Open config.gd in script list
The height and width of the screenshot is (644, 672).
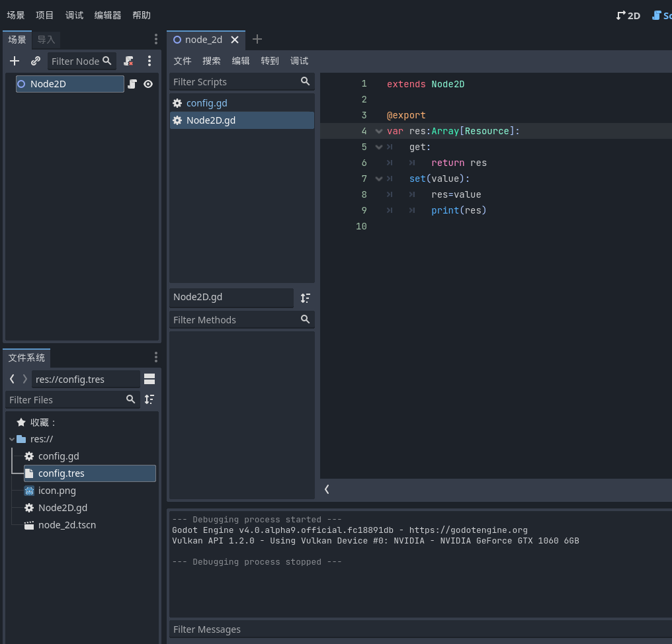(x=242, y=103)
